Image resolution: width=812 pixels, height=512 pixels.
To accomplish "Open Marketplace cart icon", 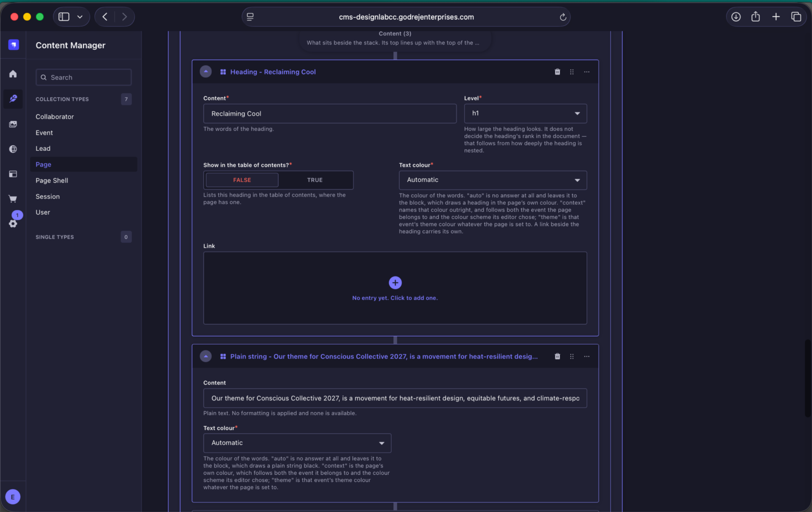I will pyautogui.click(x=13, y=199).
